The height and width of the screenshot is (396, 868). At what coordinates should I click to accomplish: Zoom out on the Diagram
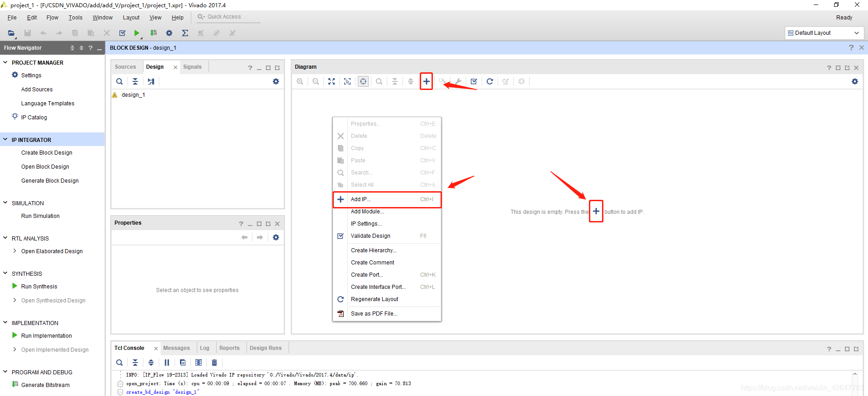coord(316,81)
